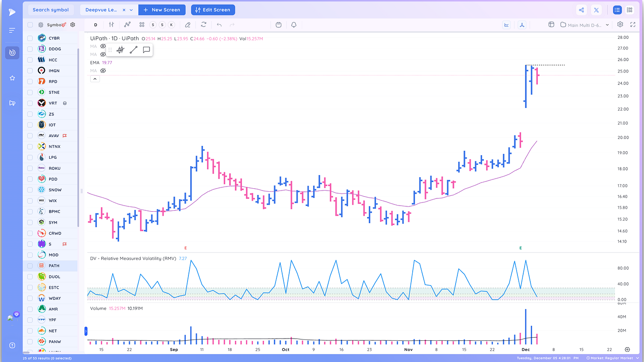Select the K preset circle
The image size is (644, 362).
point(172,25)
